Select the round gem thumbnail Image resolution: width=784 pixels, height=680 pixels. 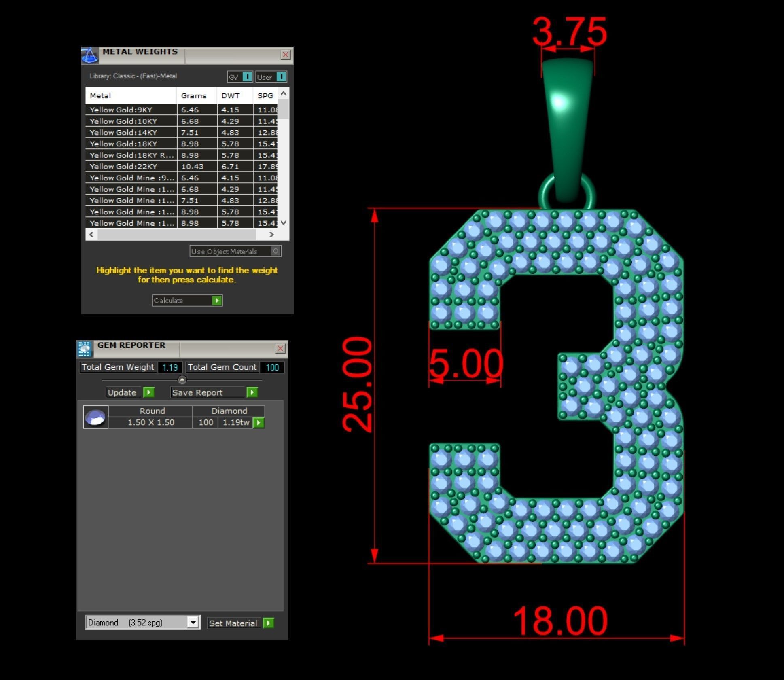coord(95,417)
